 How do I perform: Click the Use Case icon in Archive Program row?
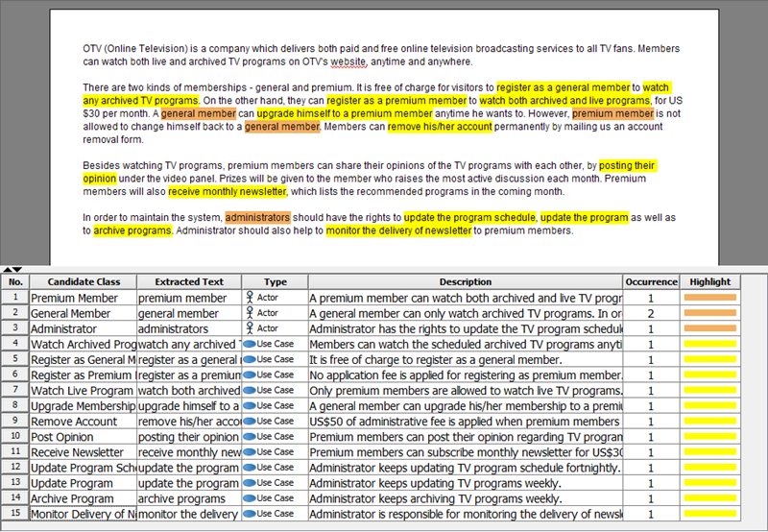tap(250, 498)
